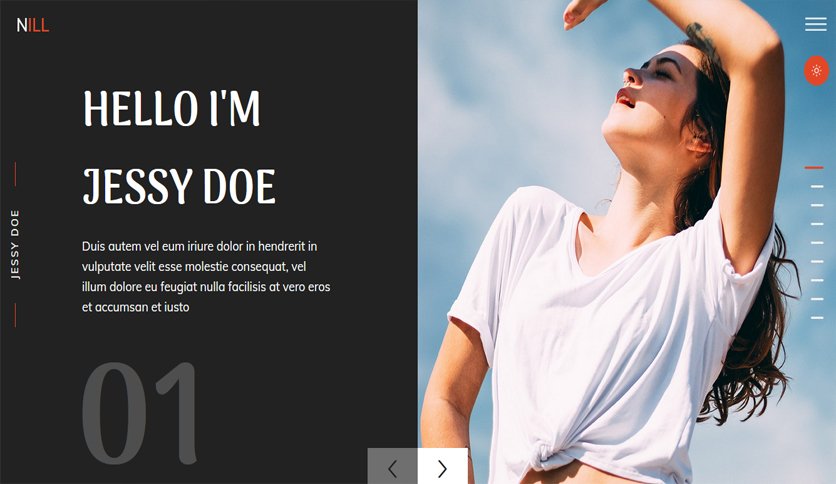Viewport: 836px width, 484px height.
Task: Select the fifth section indicator dash
Action: [x=817, y=243]
